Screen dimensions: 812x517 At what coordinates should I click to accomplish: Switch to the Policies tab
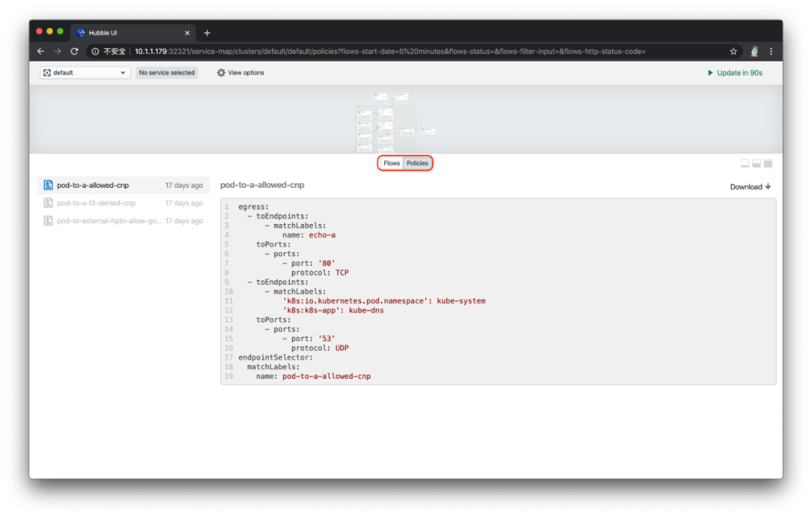point(417,163)
